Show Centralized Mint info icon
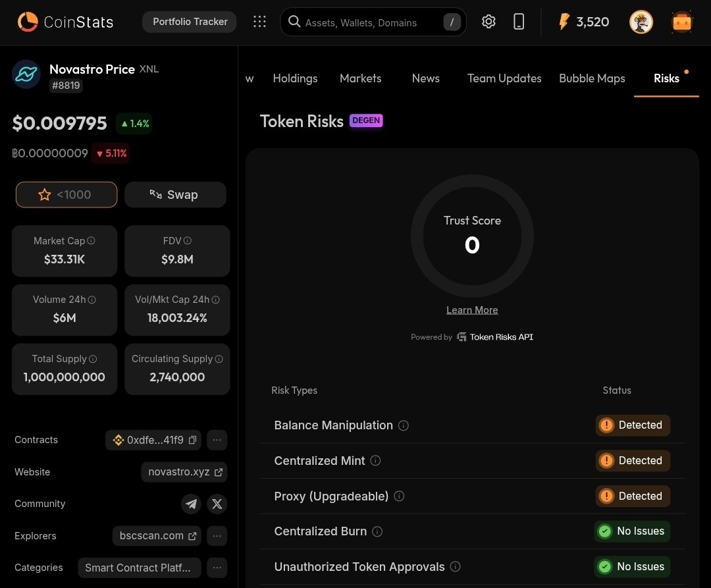 point(375,461)
